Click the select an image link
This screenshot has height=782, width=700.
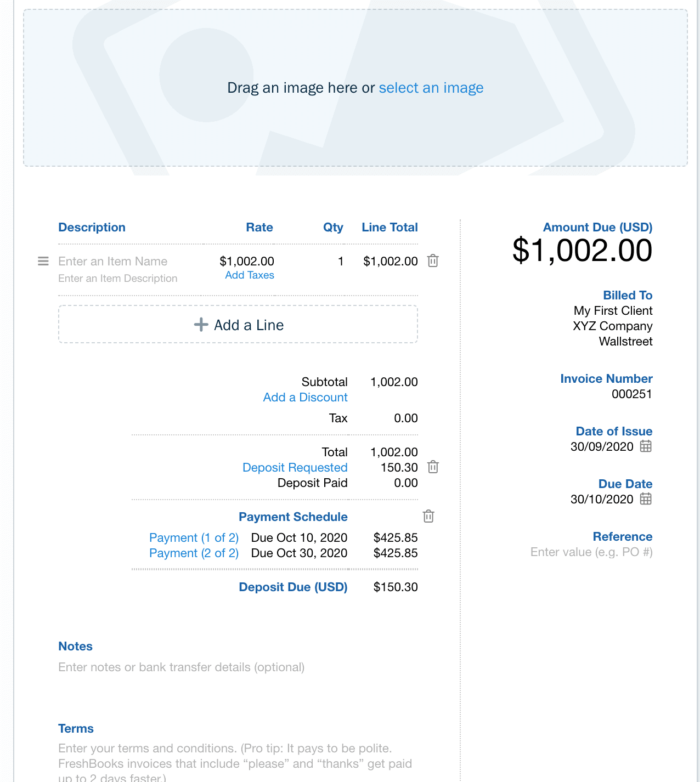(x=431, y=88)
